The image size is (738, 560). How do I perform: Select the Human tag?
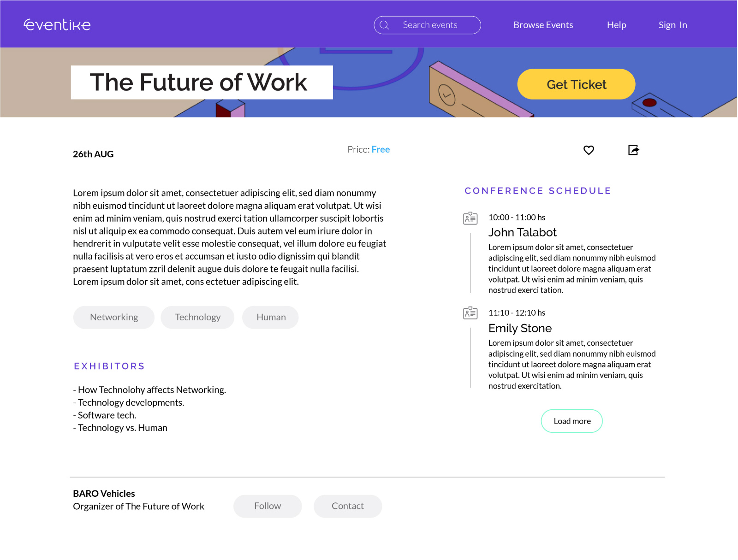pos(271,317)
